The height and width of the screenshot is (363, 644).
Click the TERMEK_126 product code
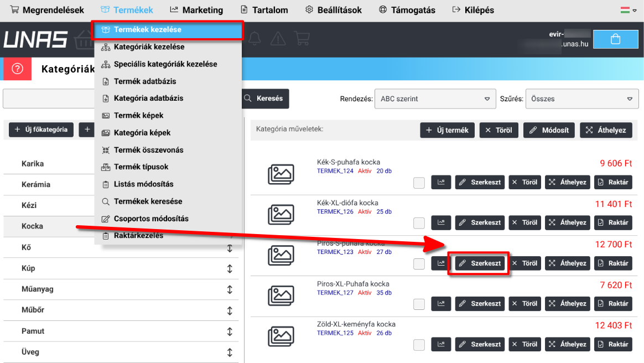pyautogui.click(x=335, y=211)
